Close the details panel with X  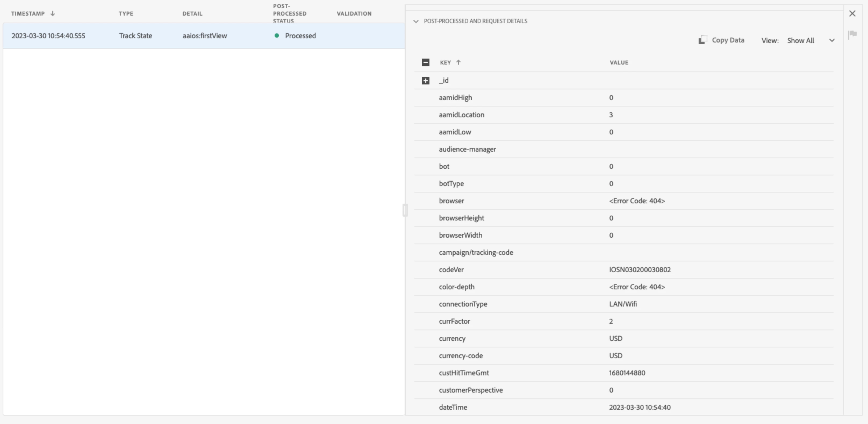[852, 13]
